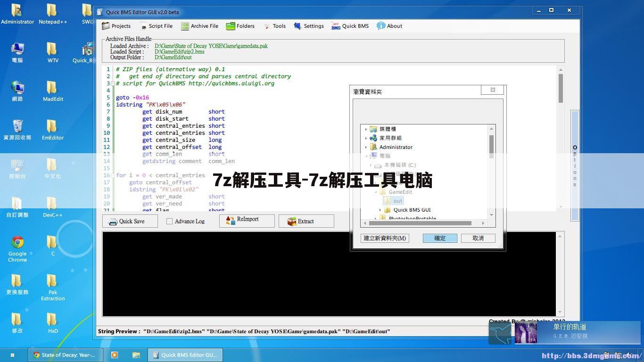Select Administrator in the folder tree
Screen dimensions: 644x362
coord(396,147)
